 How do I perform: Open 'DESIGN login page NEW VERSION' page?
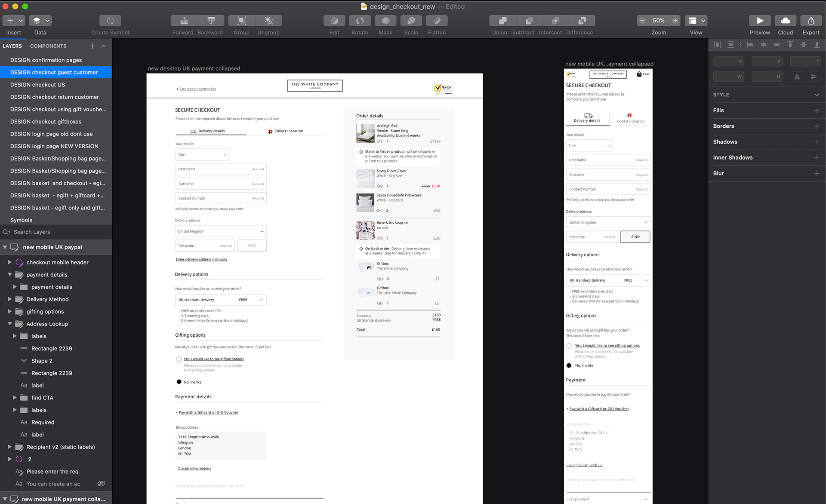pyautogui.click(x=54, y=146)
